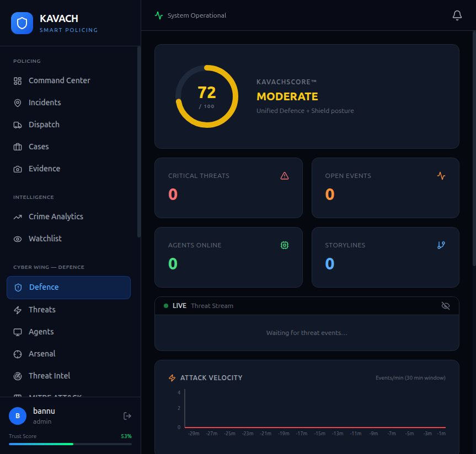Go to Watchlist
The height and width of the screenshot is (454, 476).
click(68, 239)
